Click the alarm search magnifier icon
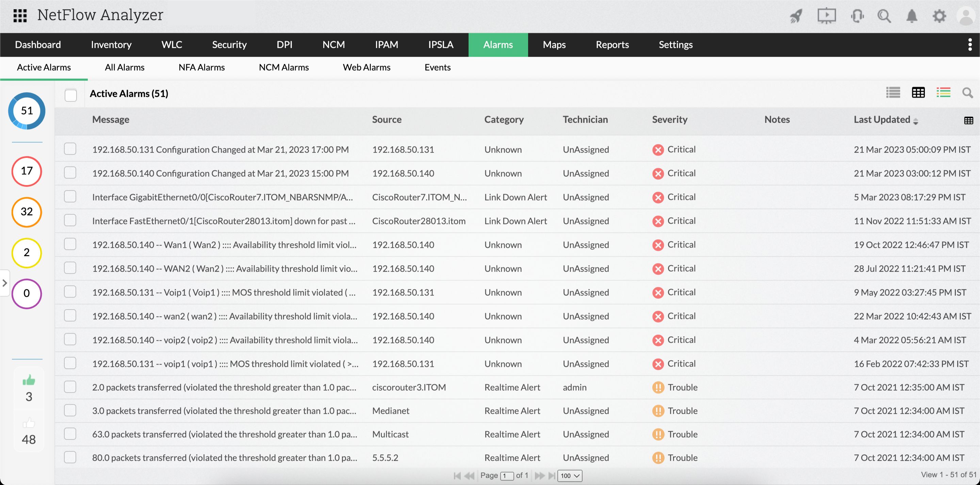980x485 pixels. point(967,93)
